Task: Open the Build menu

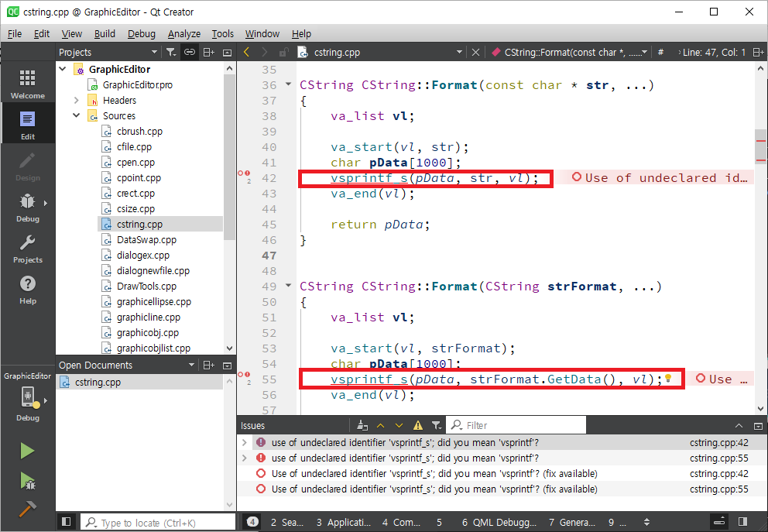Action: click(105, 34)
